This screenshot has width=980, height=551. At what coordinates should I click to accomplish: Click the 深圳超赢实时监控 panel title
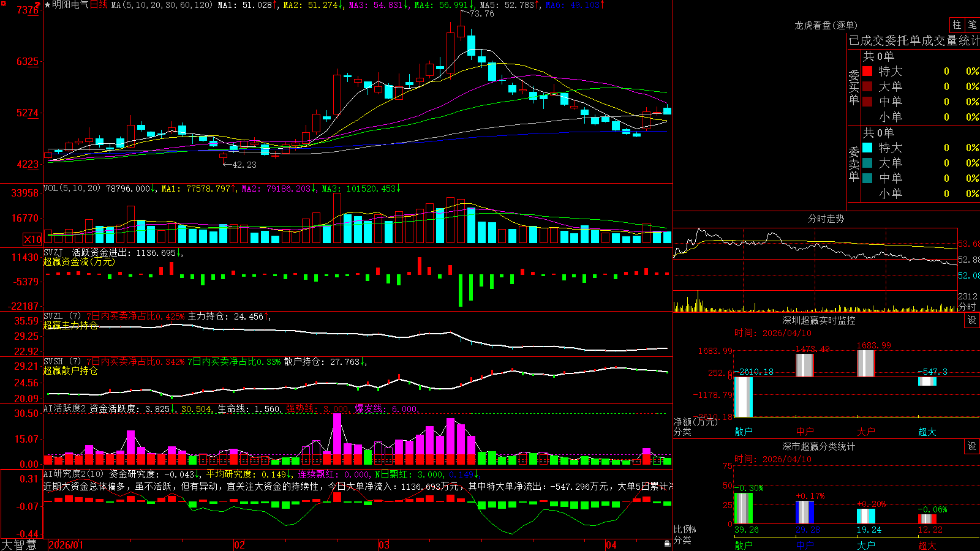(819, 320)
